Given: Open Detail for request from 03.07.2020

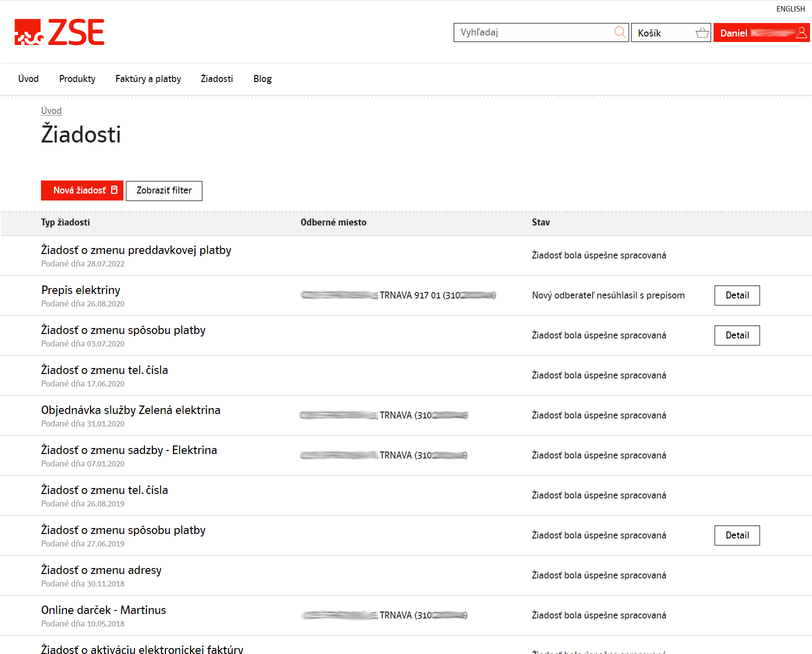Looking at the screenshot, I should pos(737,335).
